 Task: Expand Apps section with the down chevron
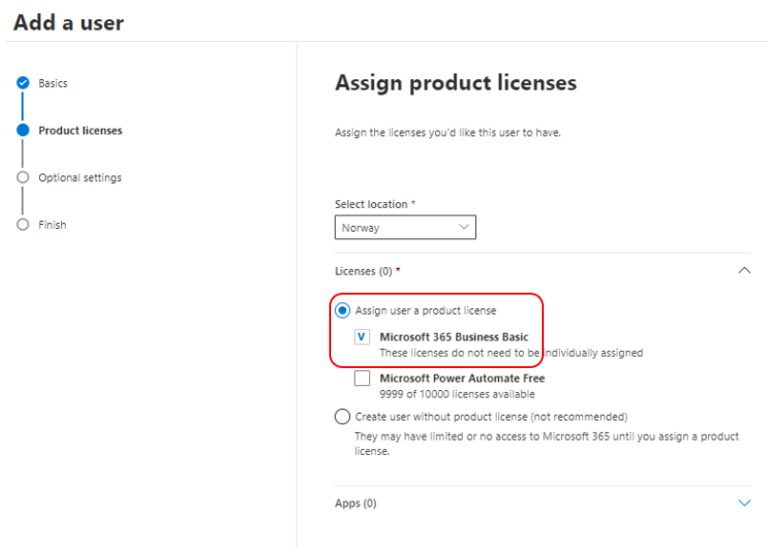point(744,503)
